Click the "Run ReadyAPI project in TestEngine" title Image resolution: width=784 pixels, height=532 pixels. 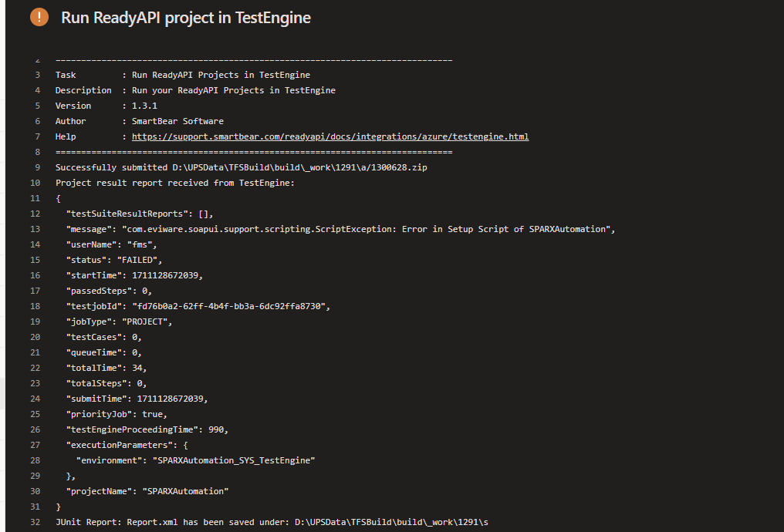tap(186, 18)
